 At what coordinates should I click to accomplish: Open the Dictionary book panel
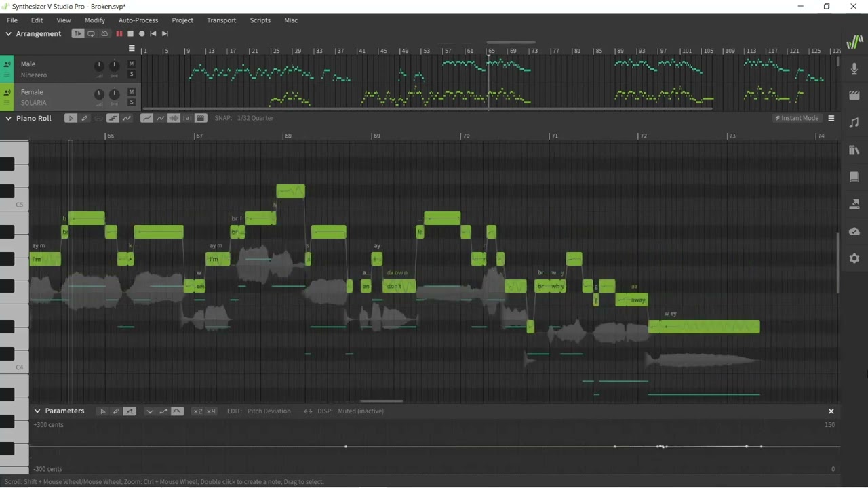(854, 177)
